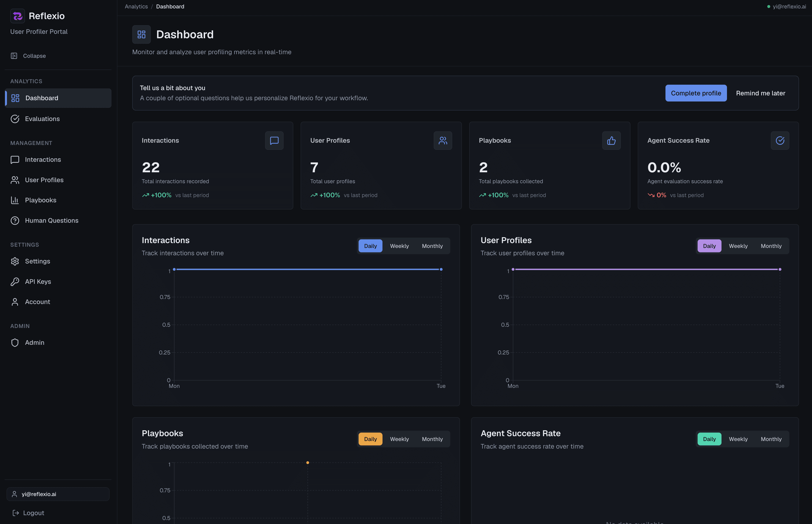Select Daily on Agent Success Rate chart
The image size is (812, 524).
click(709, 439)
